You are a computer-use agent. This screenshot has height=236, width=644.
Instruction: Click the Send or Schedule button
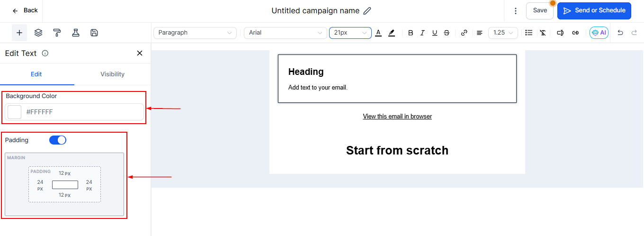[x=594, y=10]
